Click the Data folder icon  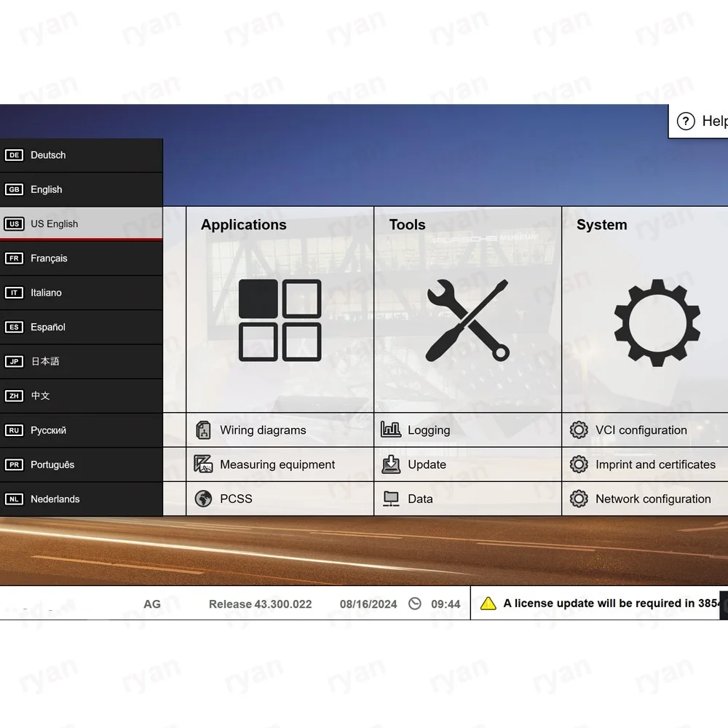[x=391, y=499]
